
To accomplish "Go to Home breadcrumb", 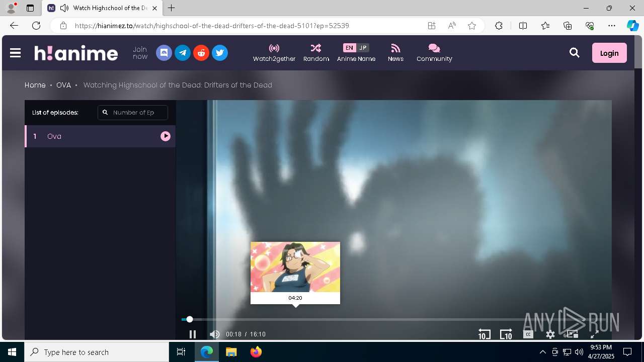I will coord(35,85).
